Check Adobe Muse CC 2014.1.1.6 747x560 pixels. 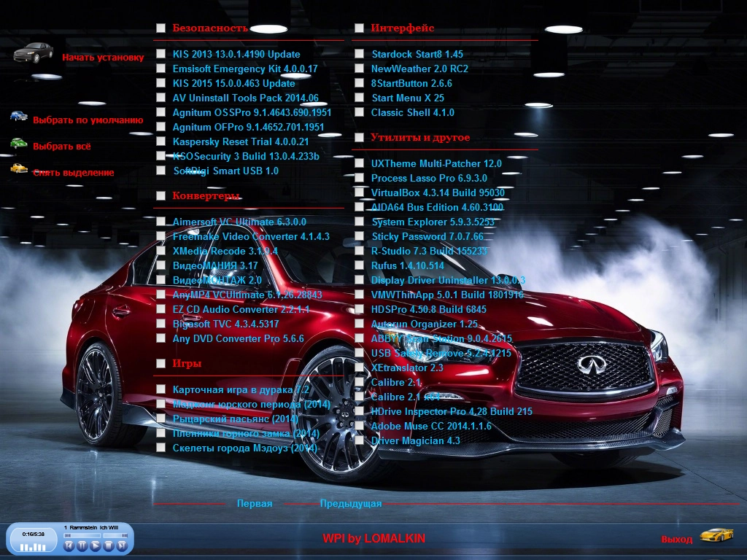click(x=359, y=426)
